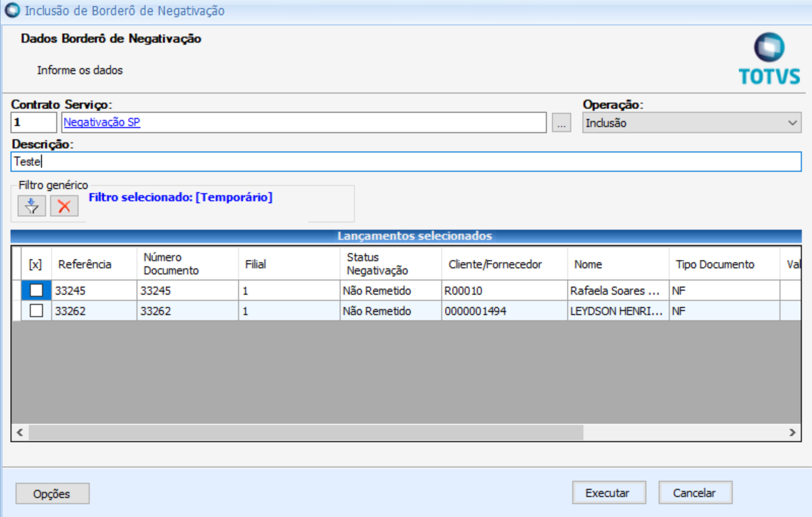
Task: Select the R00010 client cell
Action: [505, 291]
